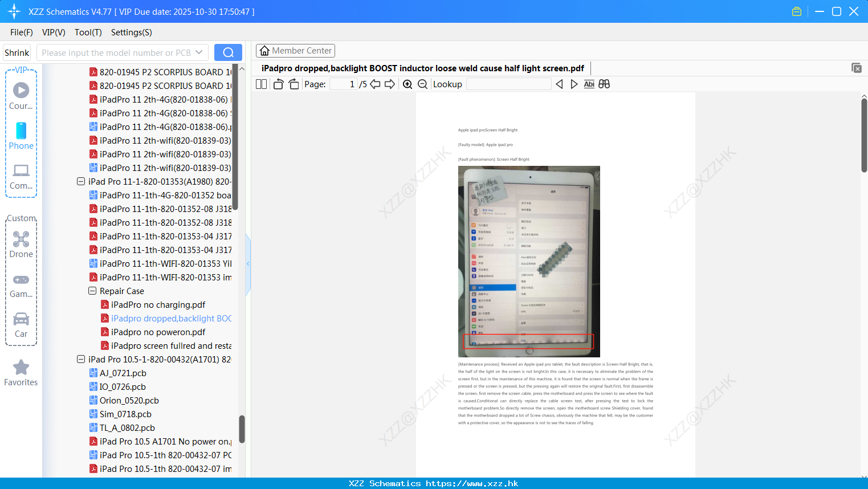The image size is (868, 489).
Task: Click the Lookup text field
Action: [509, 84]
